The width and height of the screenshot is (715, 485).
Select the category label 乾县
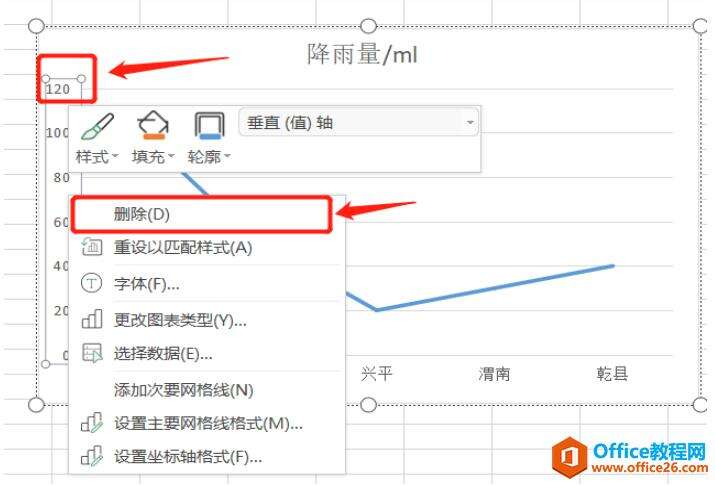(x=612, y=374)
